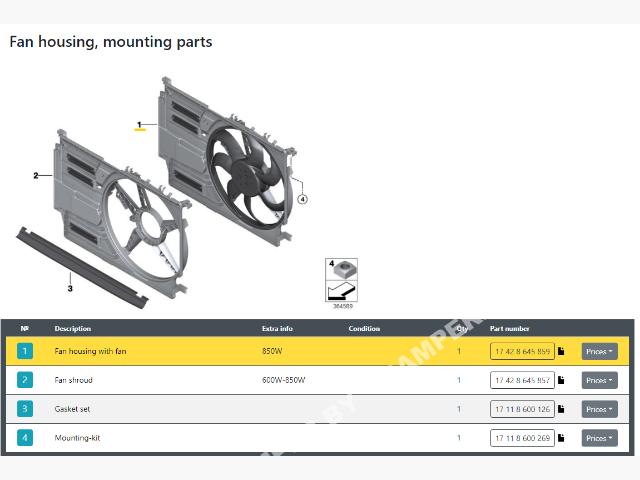Image resolution: width=640 pixels, height=480 pixels.
Task: Expand Prices dropdown for Fan shroud
Action: click(x=599, y=380)
